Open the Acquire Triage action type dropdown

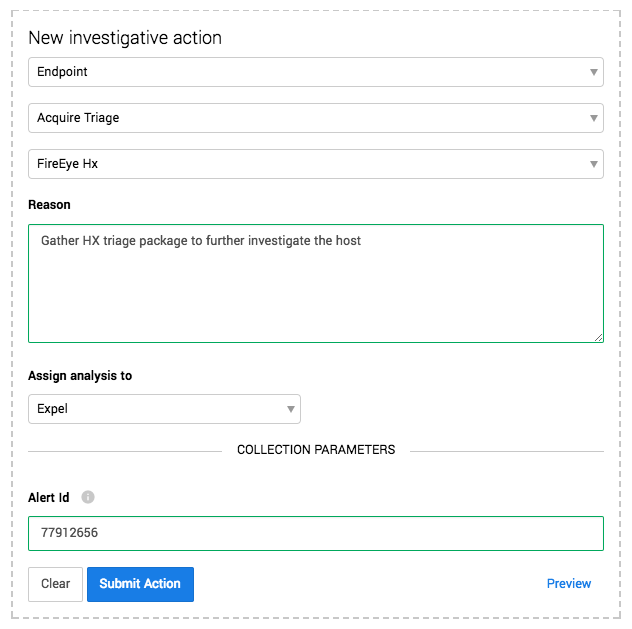pos(316,118)
